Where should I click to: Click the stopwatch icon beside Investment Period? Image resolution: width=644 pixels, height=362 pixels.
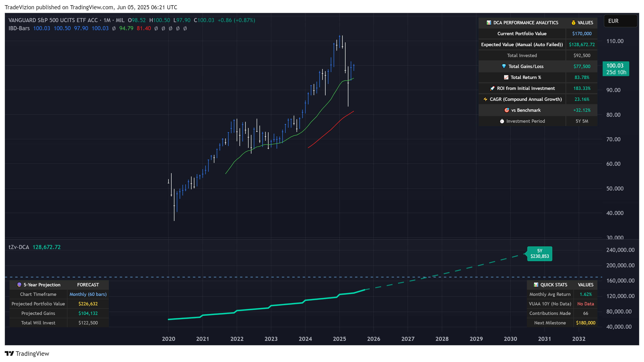[x=502, y=121]
